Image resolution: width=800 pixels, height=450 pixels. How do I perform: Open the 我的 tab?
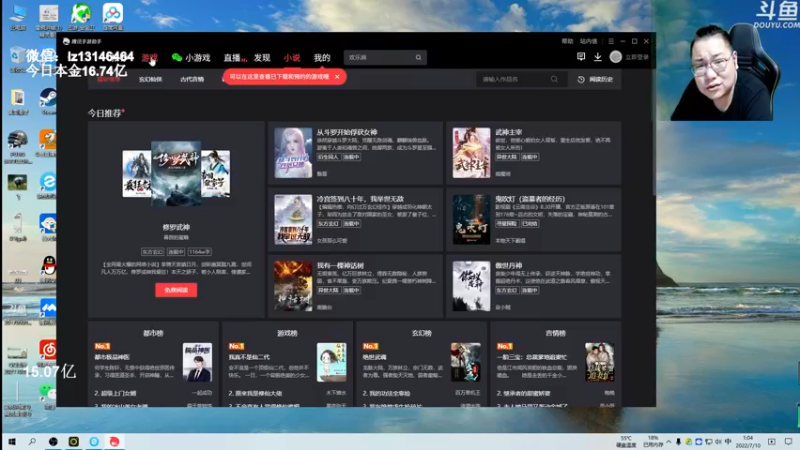point(322,58)
